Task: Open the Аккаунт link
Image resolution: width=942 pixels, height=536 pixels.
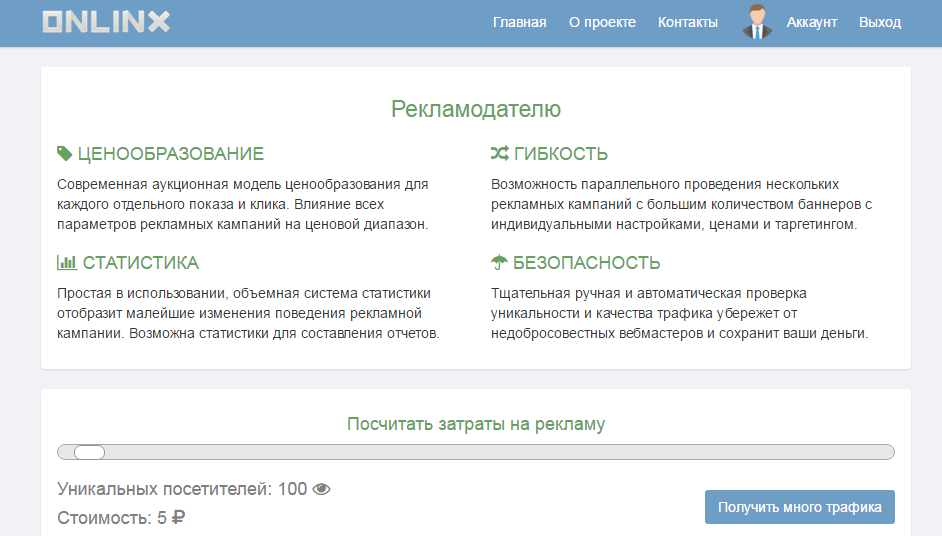Action: (811, 22)
